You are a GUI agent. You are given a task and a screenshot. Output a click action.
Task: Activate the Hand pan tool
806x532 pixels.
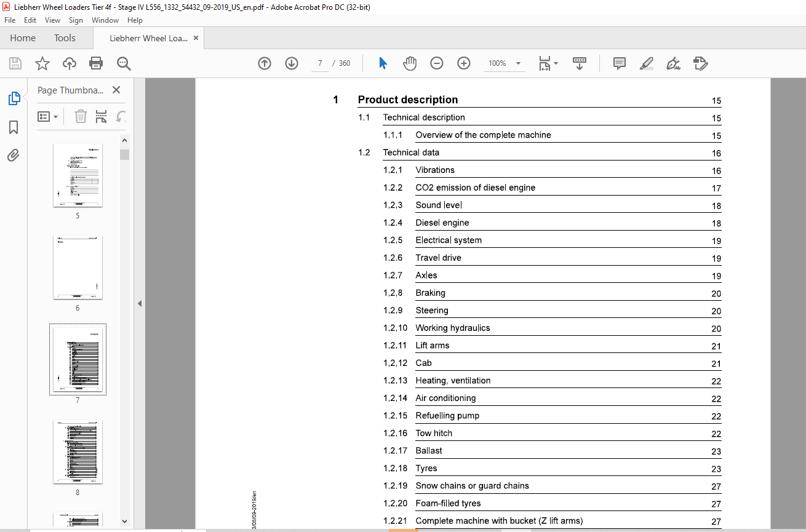[x=410, y=63]
